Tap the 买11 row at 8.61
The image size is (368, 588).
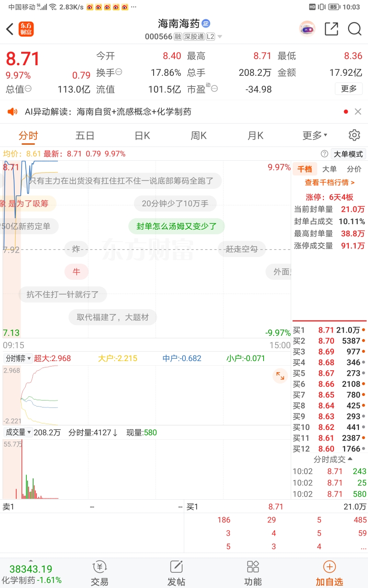(329, 438)
